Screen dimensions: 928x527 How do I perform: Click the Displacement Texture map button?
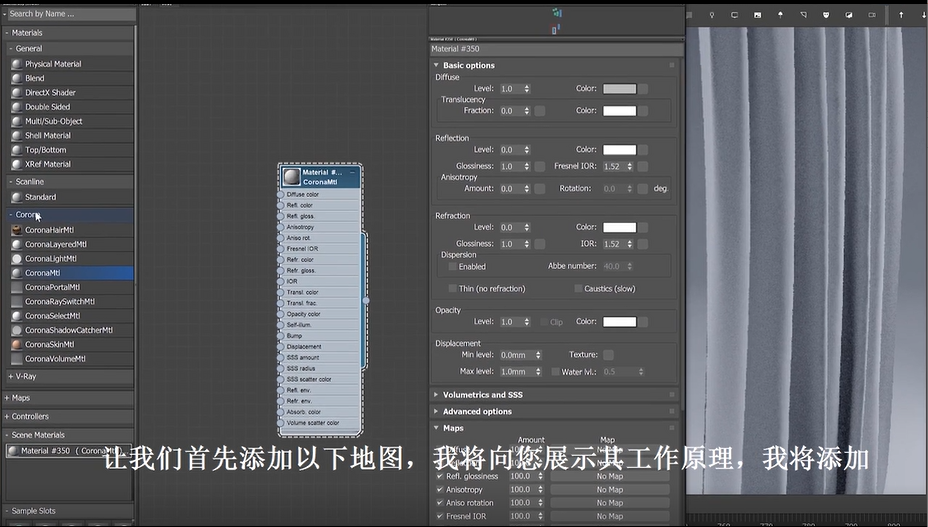click(x=608, y=355)
